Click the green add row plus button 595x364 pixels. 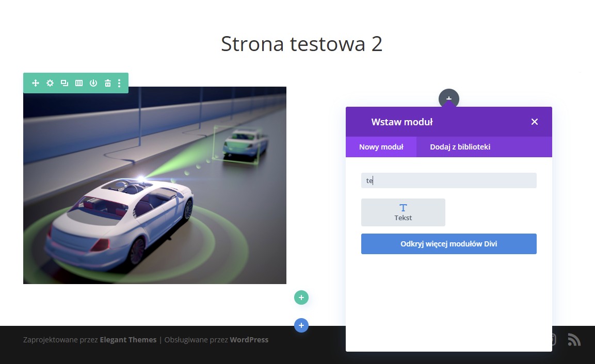[301, 297]
